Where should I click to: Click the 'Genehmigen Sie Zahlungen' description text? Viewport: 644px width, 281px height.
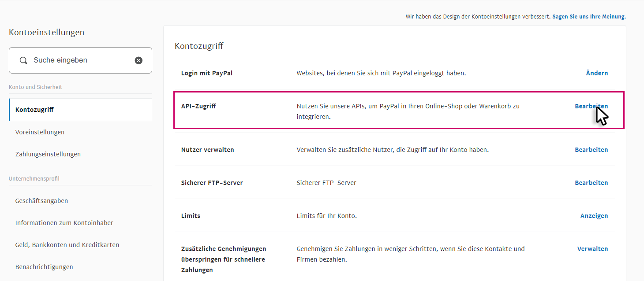pos(411,254)
